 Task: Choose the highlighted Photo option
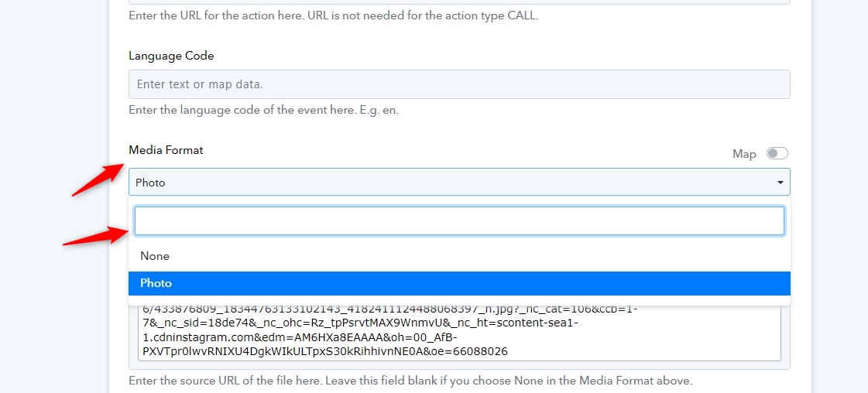459,283
